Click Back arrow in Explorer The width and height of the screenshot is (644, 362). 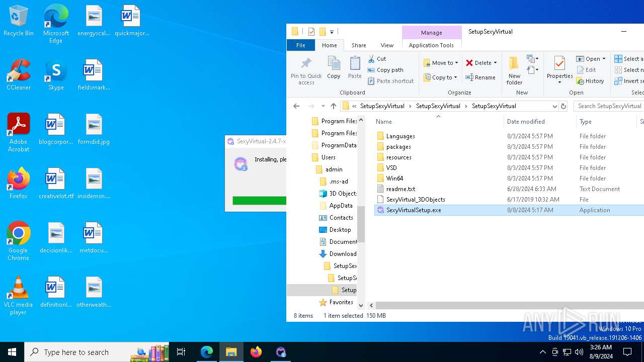296,106
